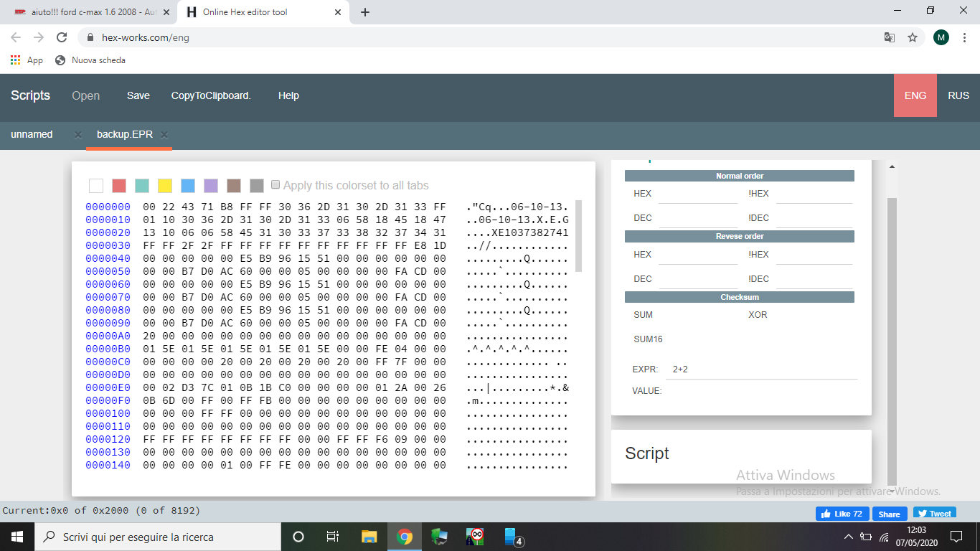
Task: Close the unnamed tab
Action: click(x=78, y=135)
